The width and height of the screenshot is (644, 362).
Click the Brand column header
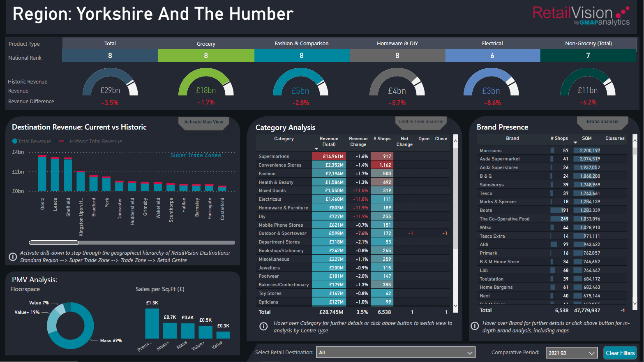[512, 138]
